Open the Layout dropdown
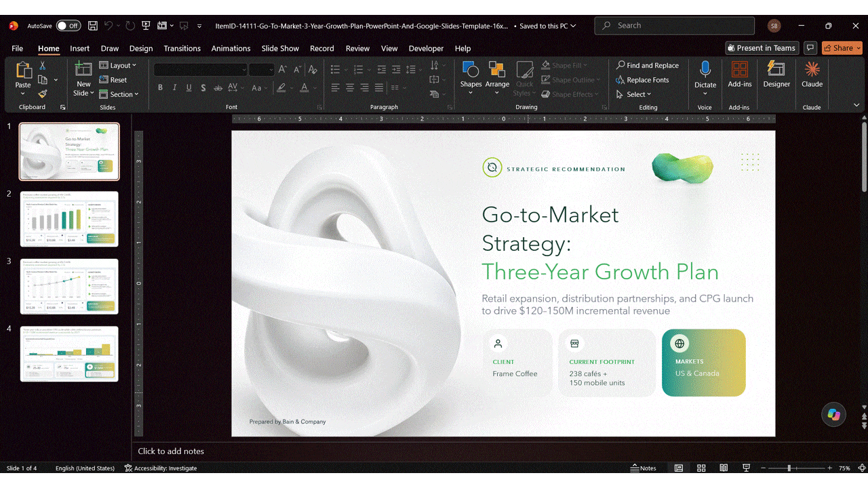This screenshot has width=868, height=488. point(118,66)
